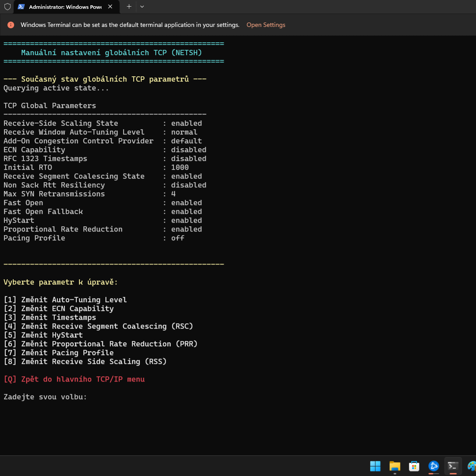Click the administrator shield icon in the title bar
Image resolution: width=476 pixels, height=476 pixels.
[x=7, y=7]
